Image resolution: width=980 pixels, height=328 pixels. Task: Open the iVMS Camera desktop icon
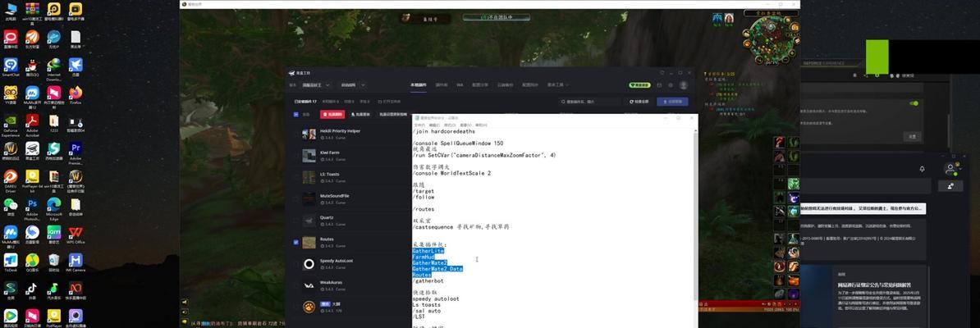76,261
